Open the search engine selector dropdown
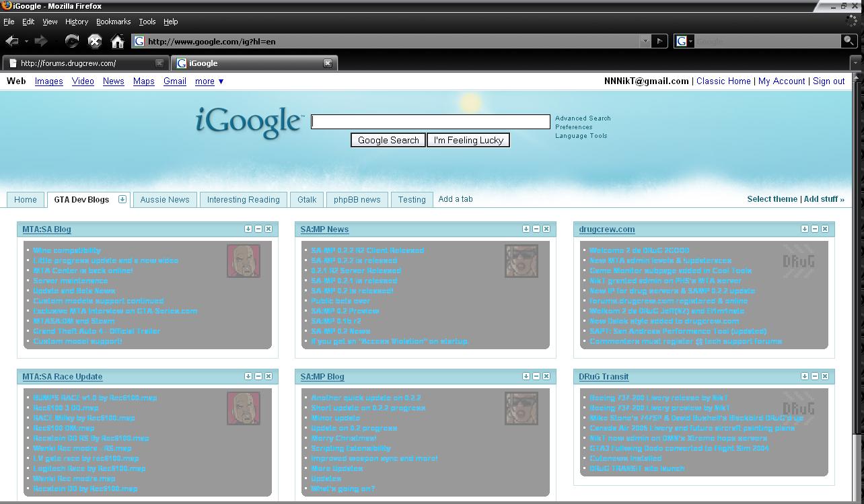Screen dimensions: 864x504 684,41
